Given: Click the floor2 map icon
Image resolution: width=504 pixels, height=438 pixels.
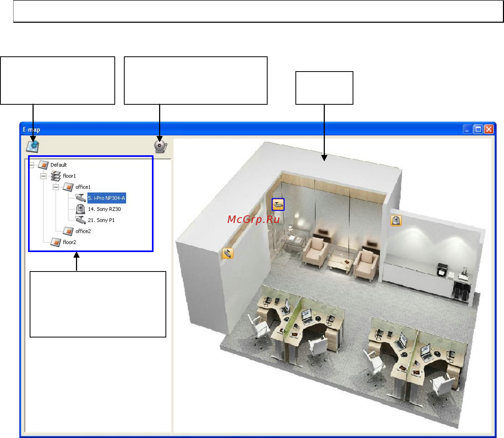Looking at the screenshot, I should (56, 242).
